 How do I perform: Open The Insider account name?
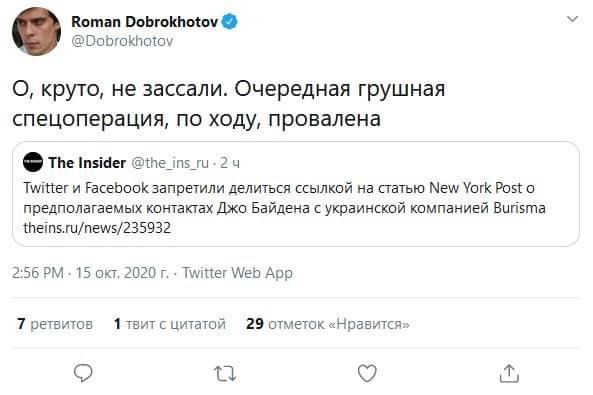pos(87,163)
